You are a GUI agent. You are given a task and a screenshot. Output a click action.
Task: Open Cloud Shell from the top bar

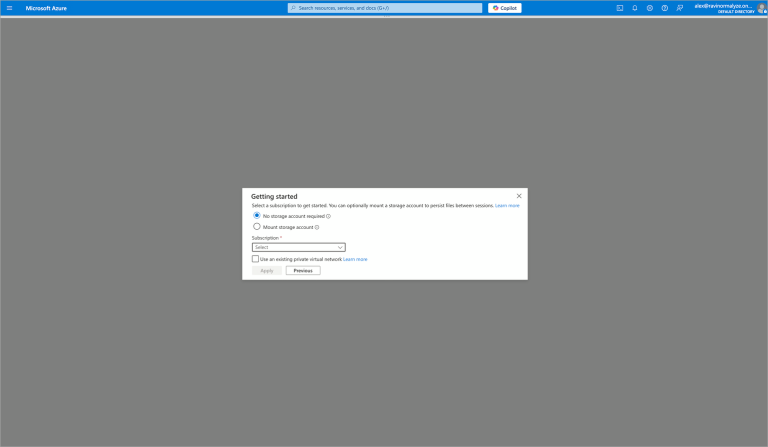(620, 7)
